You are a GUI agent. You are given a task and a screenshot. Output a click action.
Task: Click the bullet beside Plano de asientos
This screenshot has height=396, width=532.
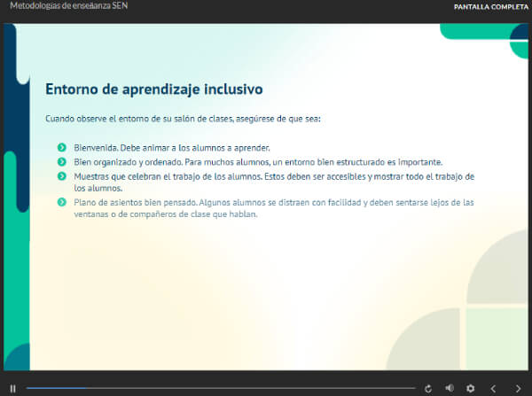(x=62, y=202)
